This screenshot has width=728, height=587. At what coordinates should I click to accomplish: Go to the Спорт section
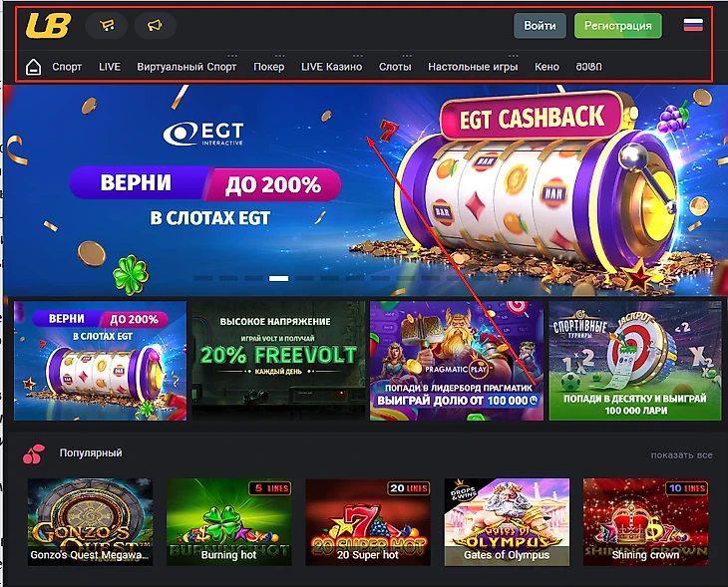pyautogui.click(x=67, y=67)
